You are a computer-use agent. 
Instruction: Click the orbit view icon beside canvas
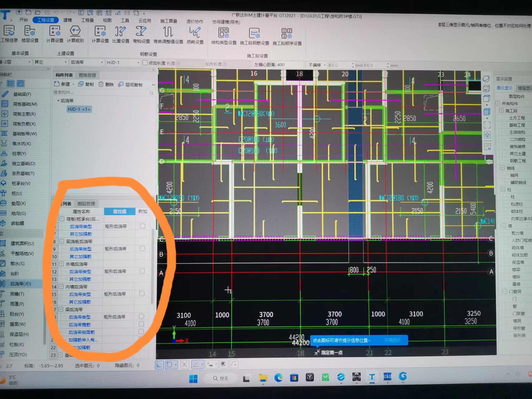(x=486, y=79)
